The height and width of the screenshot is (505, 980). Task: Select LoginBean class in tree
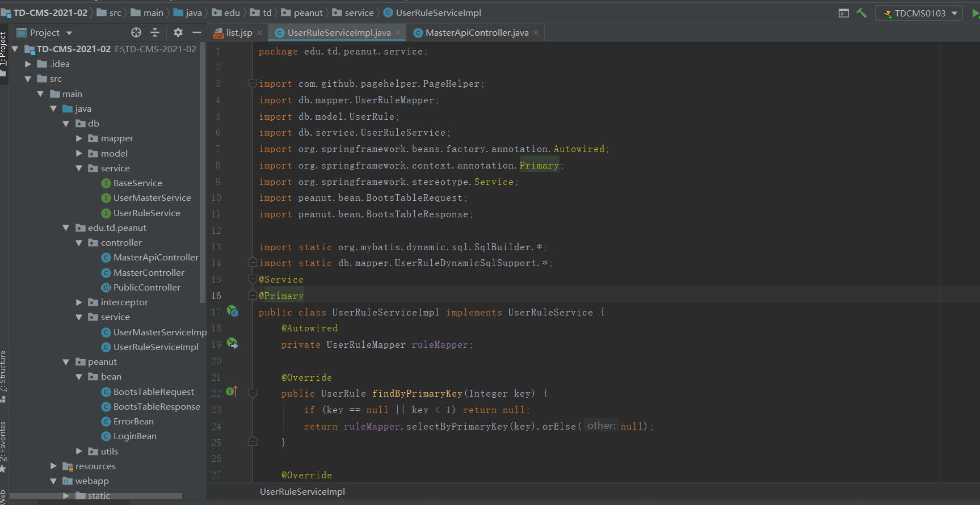click(x=129, y=436)
